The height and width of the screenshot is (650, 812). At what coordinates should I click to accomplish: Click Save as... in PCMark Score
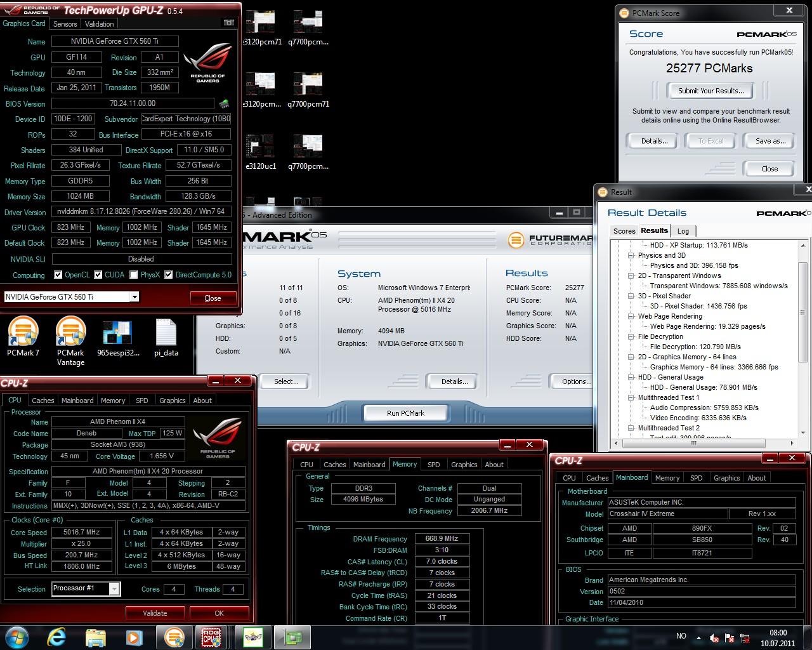click(770, 141)
